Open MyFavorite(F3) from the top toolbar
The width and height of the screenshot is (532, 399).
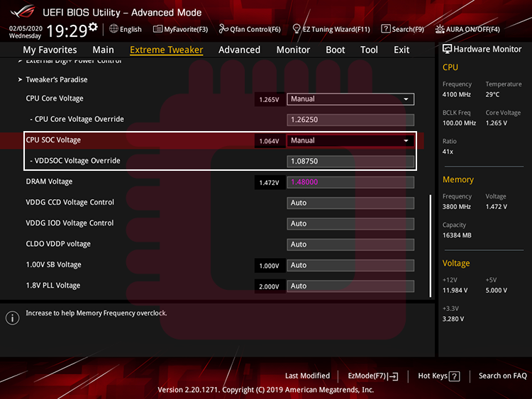click(x=181, y=29)
